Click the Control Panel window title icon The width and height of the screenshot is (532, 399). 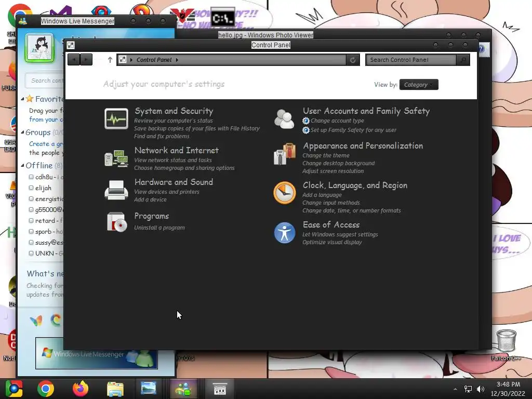pyautogui.click(x=71, y=45)
